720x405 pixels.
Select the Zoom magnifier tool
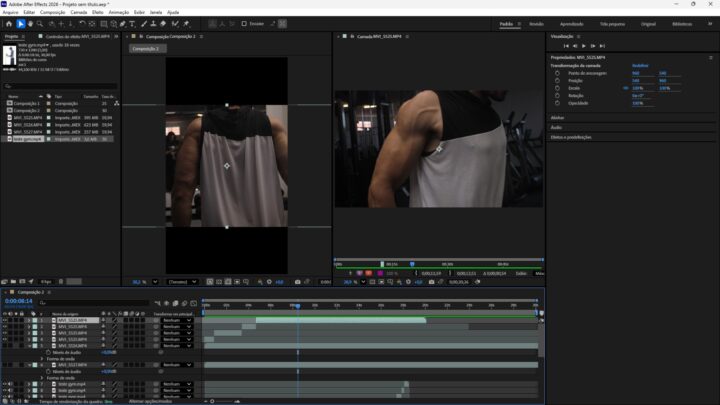[x=39, y=23]
